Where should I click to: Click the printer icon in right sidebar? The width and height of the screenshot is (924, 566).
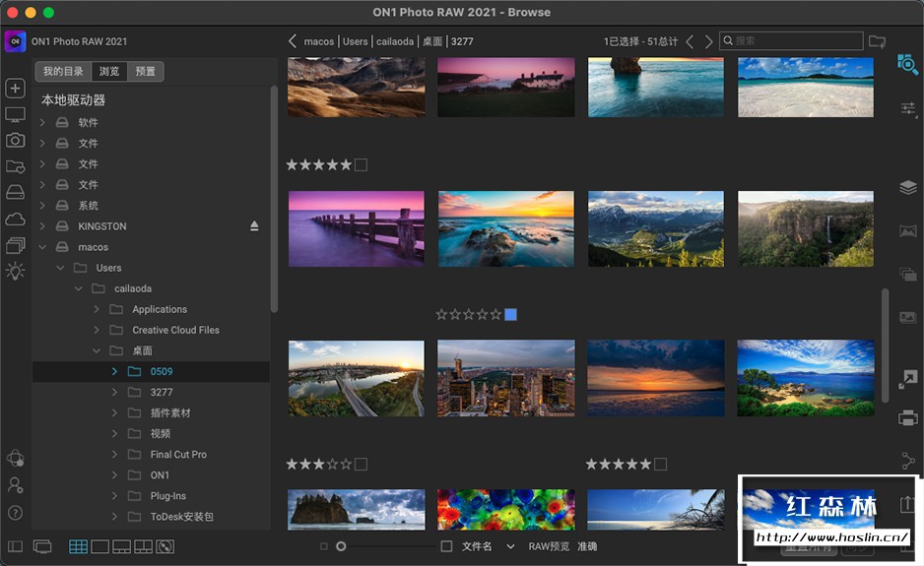907,418
